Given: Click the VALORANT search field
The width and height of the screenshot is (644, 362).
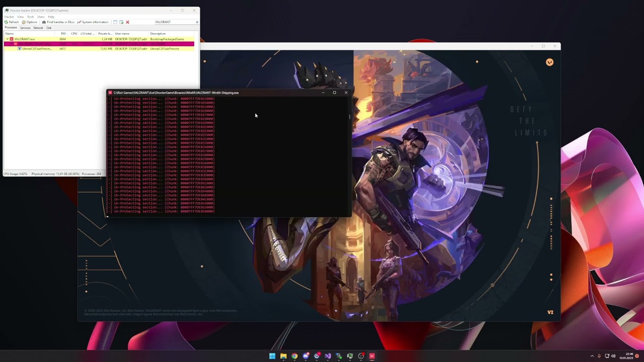Looking at the screenshot, I should click(x=174, y=22).
